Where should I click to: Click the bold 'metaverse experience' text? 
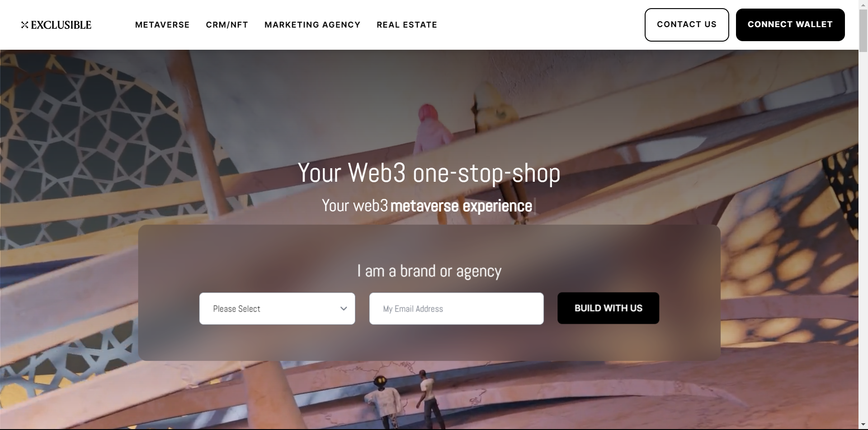coord(461,206)
